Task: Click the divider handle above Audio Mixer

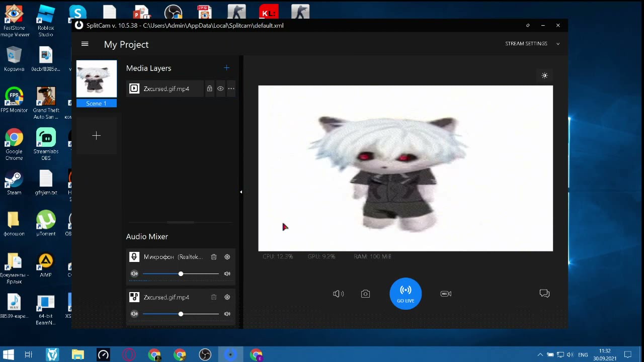Action: point(181,222)
